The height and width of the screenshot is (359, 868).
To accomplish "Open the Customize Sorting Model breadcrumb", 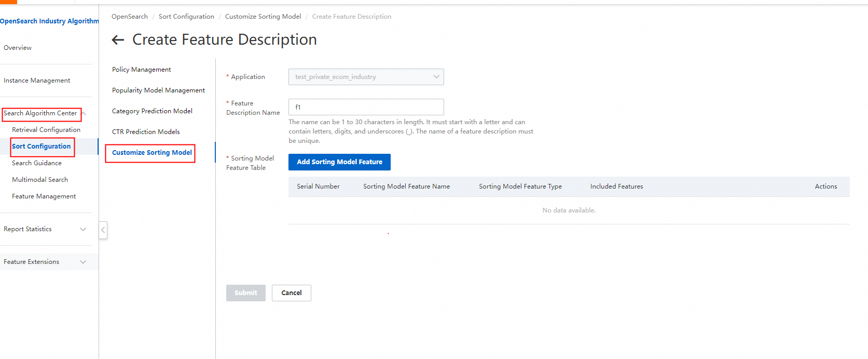I will click(263, 17).
